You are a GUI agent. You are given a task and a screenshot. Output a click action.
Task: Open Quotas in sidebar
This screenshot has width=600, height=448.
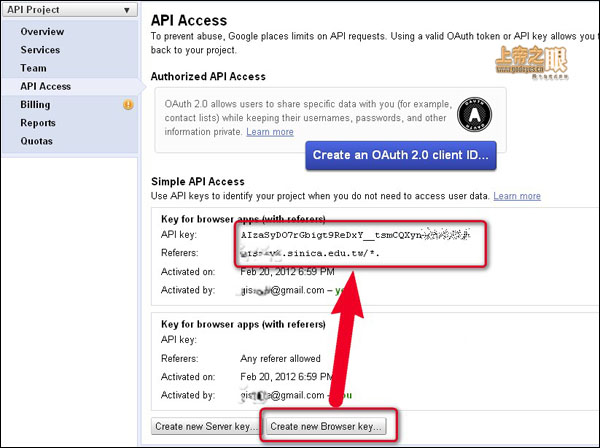point(36,141)
